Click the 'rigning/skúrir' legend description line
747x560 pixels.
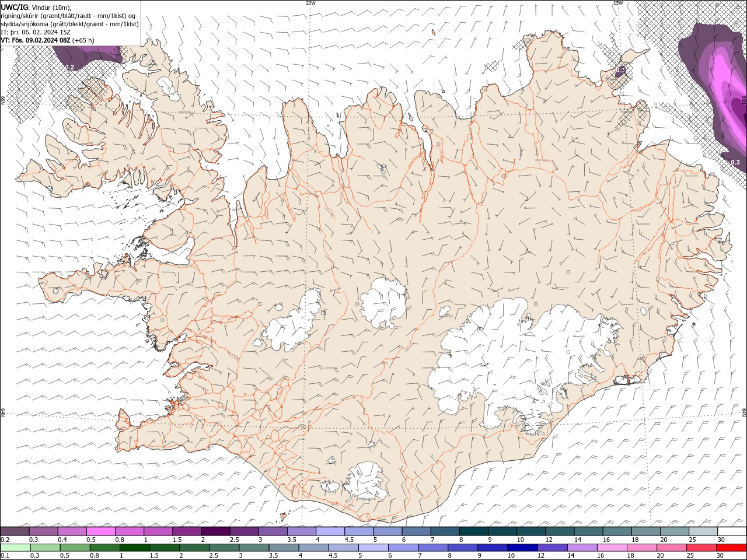[x=68, y=15]
